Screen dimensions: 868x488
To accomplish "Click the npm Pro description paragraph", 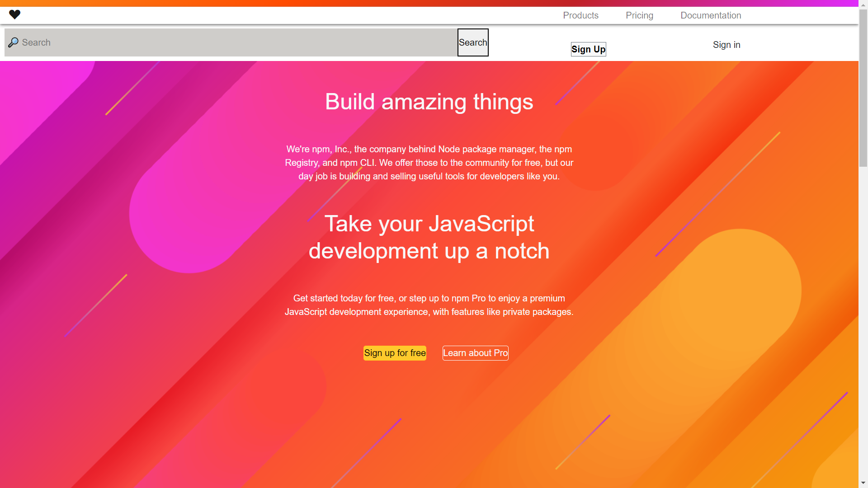I will click(429, 305).
